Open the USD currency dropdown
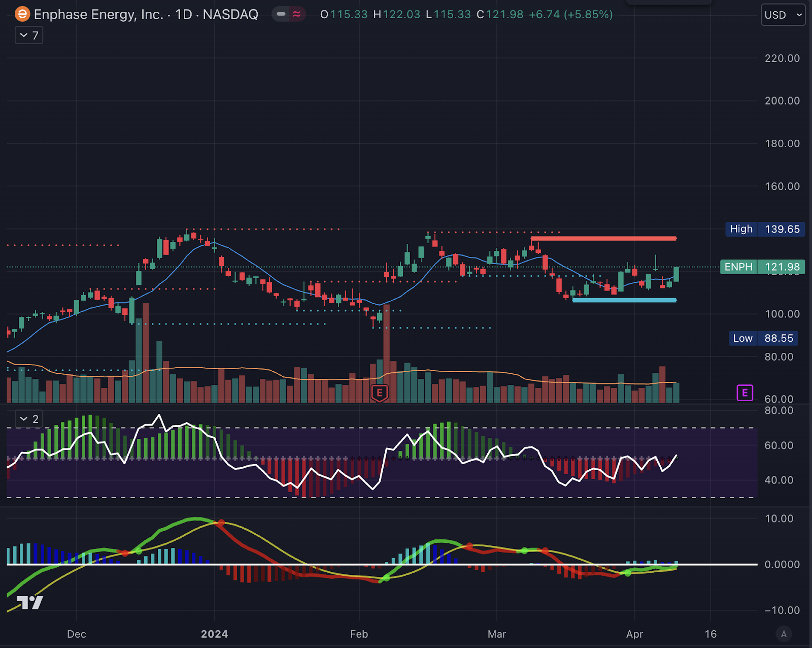Viewport: 812px width, 648px height. point(783,15)
